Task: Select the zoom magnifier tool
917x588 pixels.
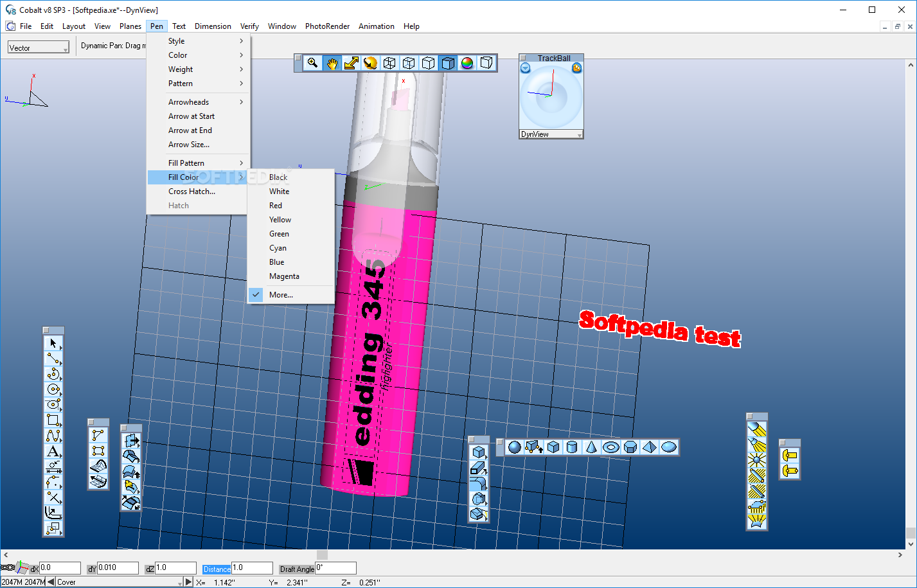Action: pos(312,63)
